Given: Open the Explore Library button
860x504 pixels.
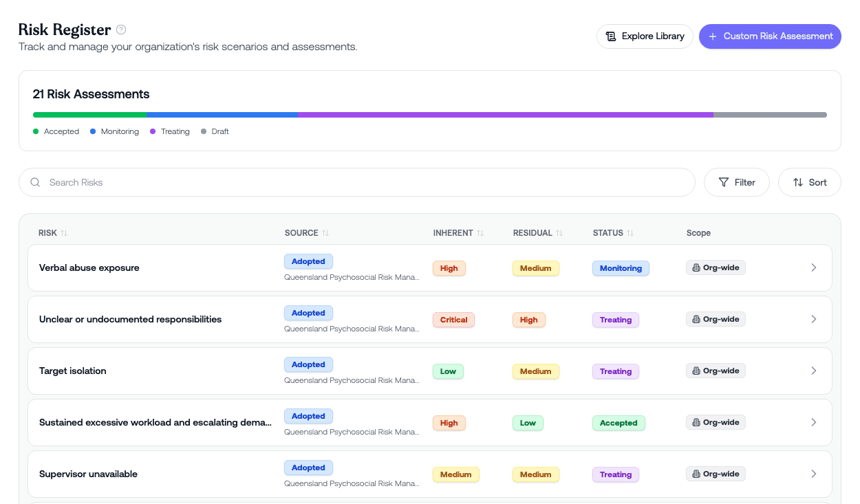Looking at the screenshot, I should point(645,36).
